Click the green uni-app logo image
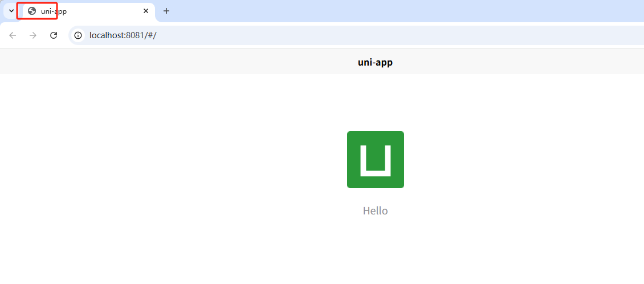The width and height of the screenshot is (644, 284). coord(376,160)
